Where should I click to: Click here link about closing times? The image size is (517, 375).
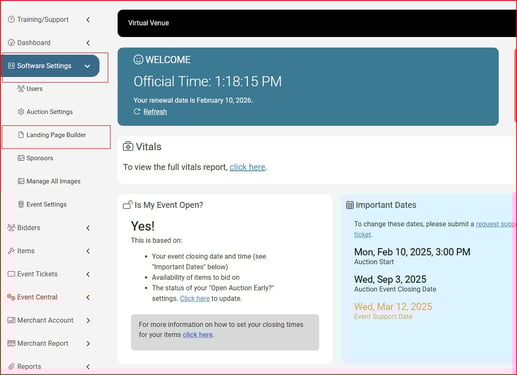click(198, 335)
